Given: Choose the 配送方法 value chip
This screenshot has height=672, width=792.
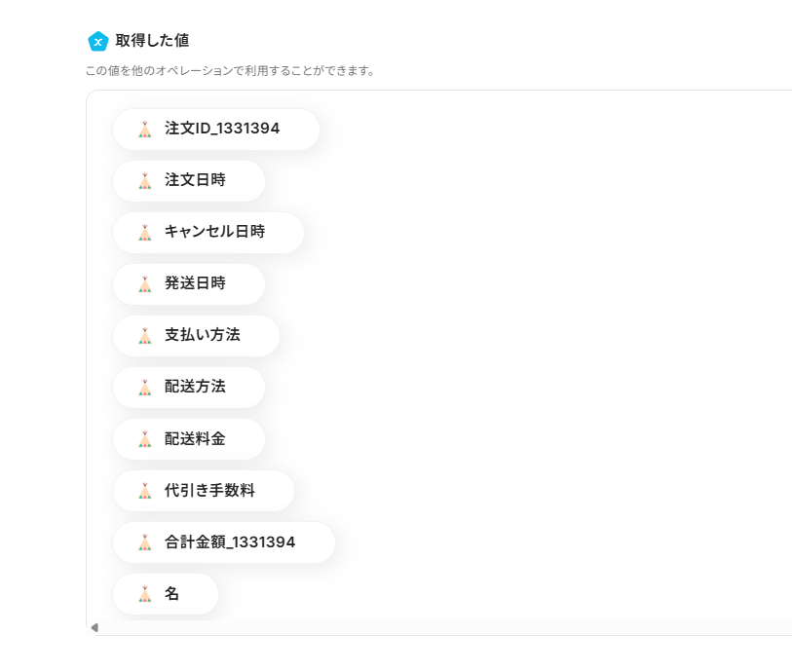Looking at the screenshot, I should 195,388.
